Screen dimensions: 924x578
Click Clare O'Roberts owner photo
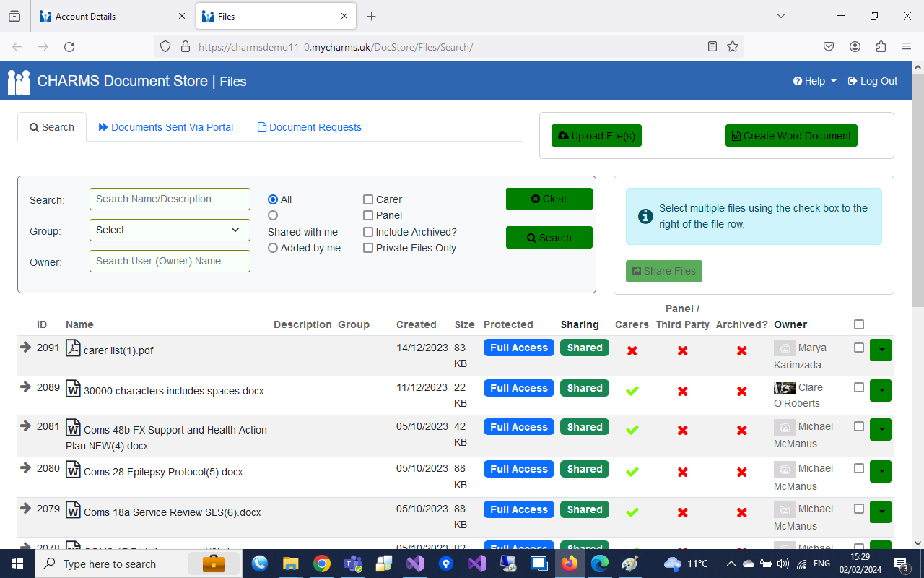pos(785,388)
